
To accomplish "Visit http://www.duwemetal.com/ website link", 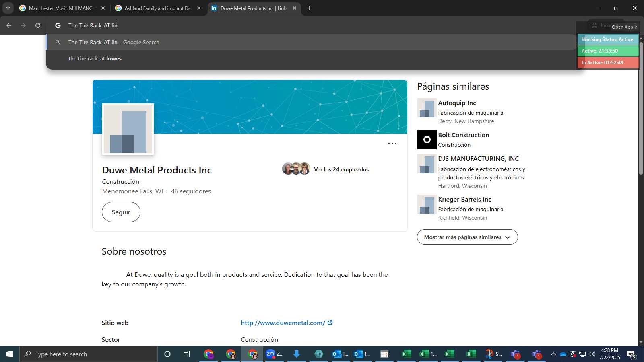I will (x=287, y=323).
